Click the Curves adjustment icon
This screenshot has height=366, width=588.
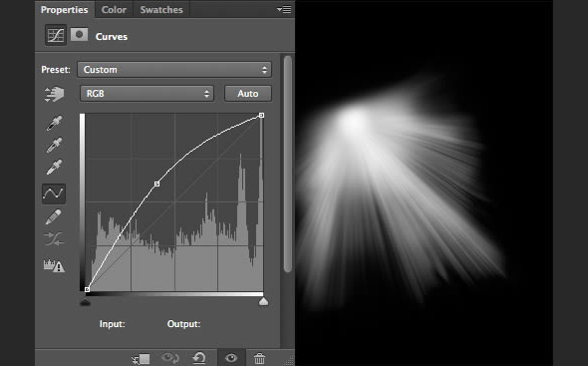tap(56, 35)
